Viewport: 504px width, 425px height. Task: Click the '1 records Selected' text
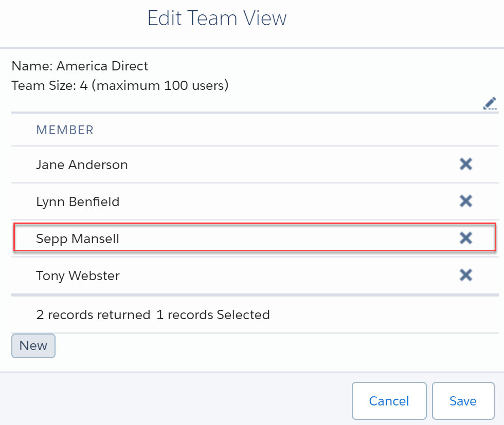point(213,315)
